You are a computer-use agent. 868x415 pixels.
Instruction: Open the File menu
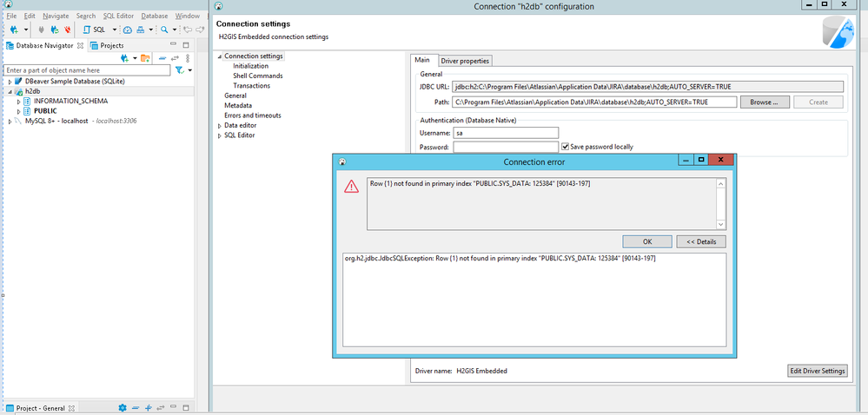pyautogui.click(x=11, y=16)
